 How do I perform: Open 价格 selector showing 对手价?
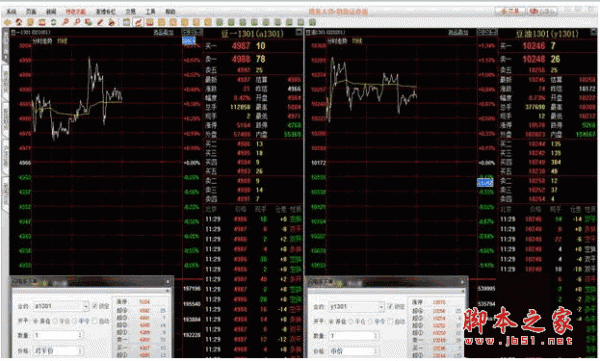pyautogui.click(x=58, y=351)
